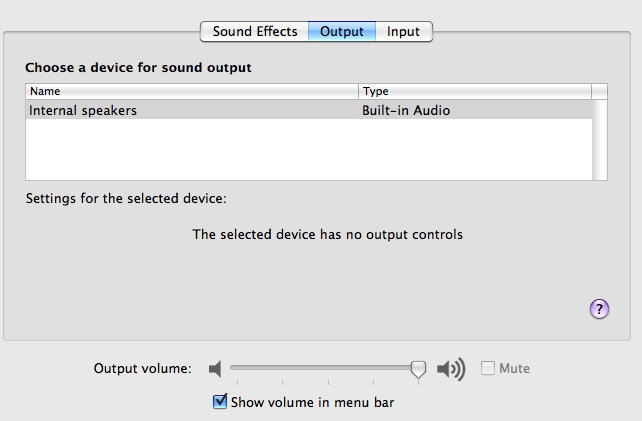Click the middle of the volume slider track
642x421 pixels.
(x=324, y=367)
